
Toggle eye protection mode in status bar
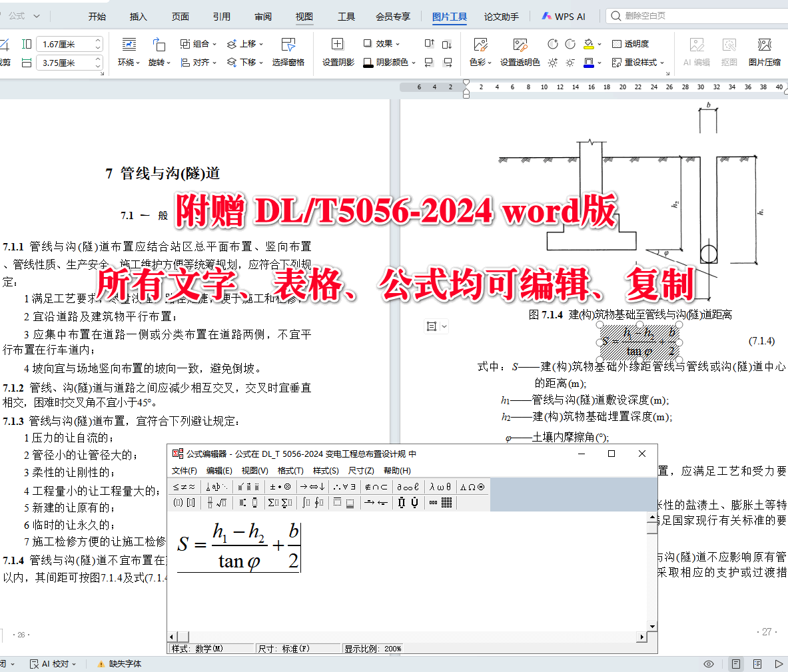[x=709, y=664]
